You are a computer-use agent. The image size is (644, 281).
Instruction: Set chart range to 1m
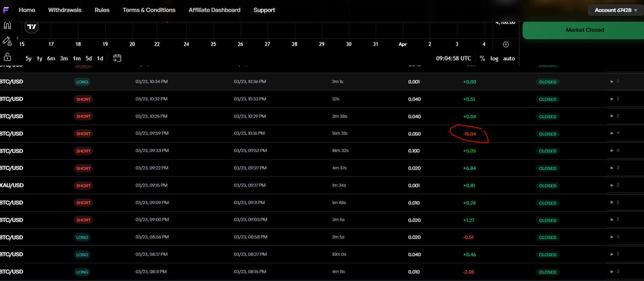point(77,58)
